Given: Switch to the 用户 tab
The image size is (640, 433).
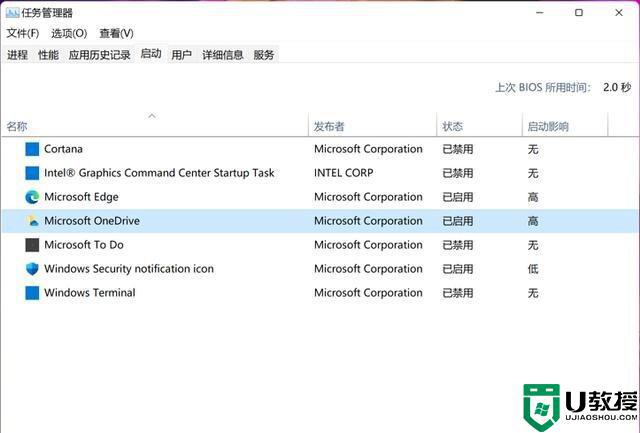Looking at the screenshot, I should pos(181,55).
